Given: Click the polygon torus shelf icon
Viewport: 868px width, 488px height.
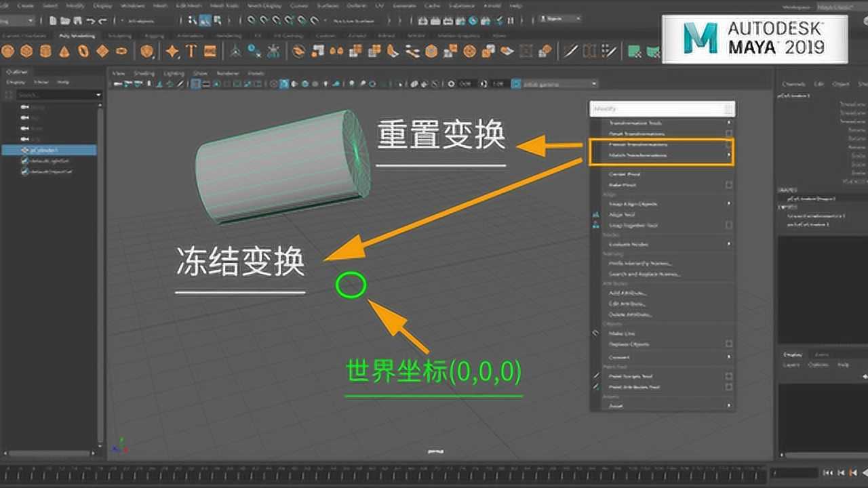Looking at the screenshot, I should pyautogui.click(x=83, y=51).
